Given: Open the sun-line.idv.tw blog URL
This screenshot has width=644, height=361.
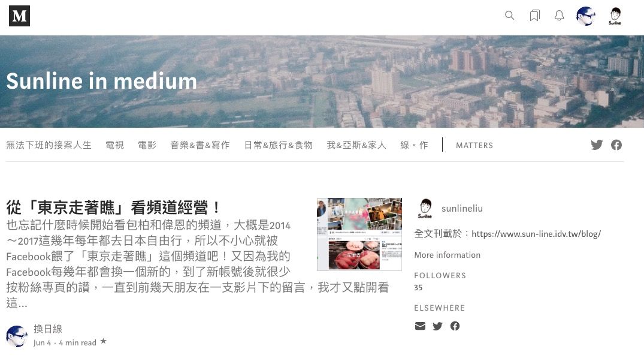Looking at the screenshot, I should (536, 234).
